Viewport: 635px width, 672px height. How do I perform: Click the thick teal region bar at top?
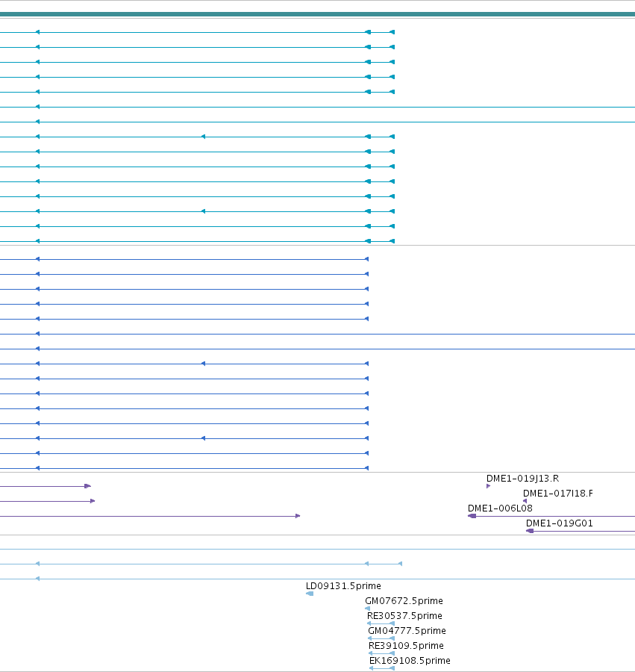(317, 14)
